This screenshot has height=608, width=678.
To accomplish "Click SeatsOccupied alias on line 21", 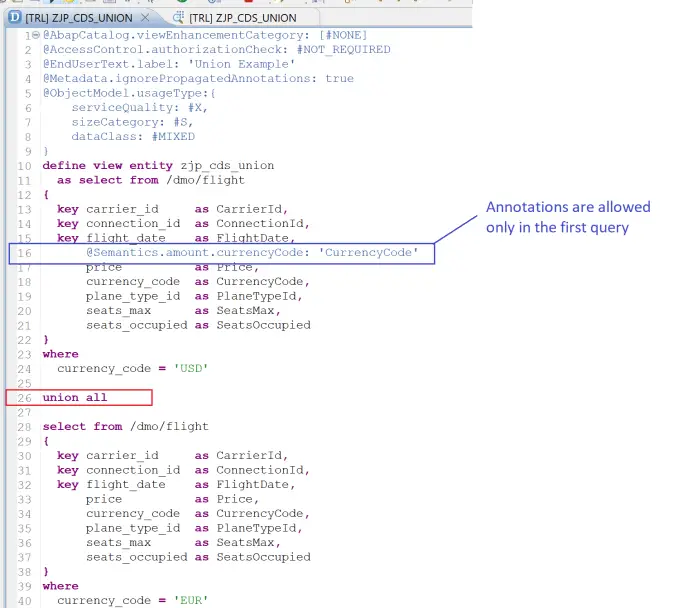I will [263, 325].
